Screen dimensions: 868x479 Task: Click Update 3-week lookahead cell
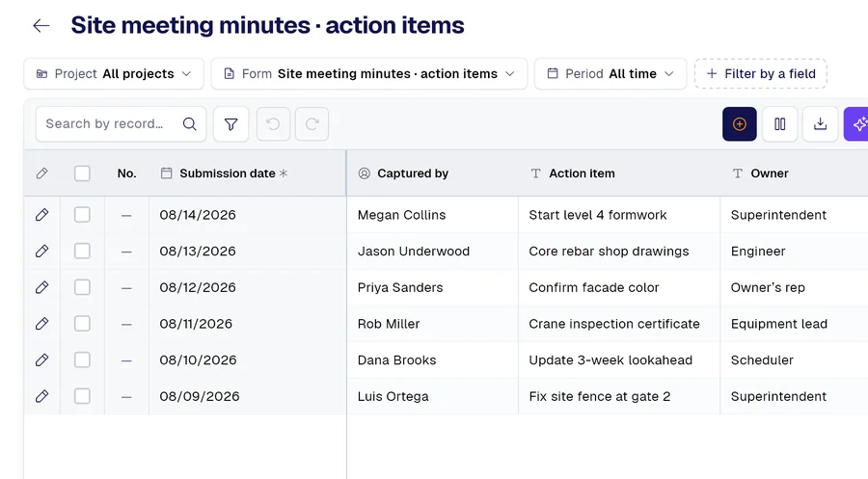pyautogui.click(x=619, y=360)
